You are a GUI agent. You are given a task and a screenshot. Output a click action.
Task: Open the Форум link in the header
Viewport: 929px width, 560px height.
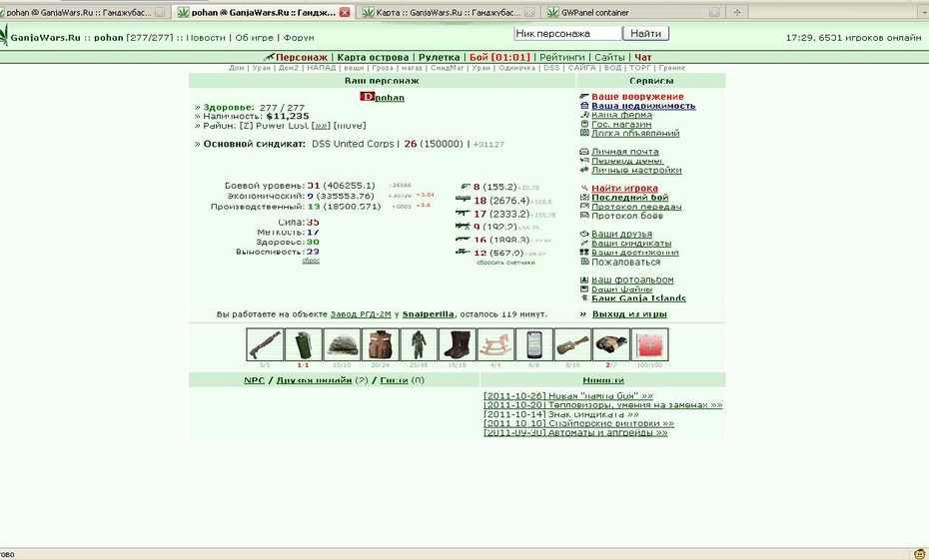point(299,37)
